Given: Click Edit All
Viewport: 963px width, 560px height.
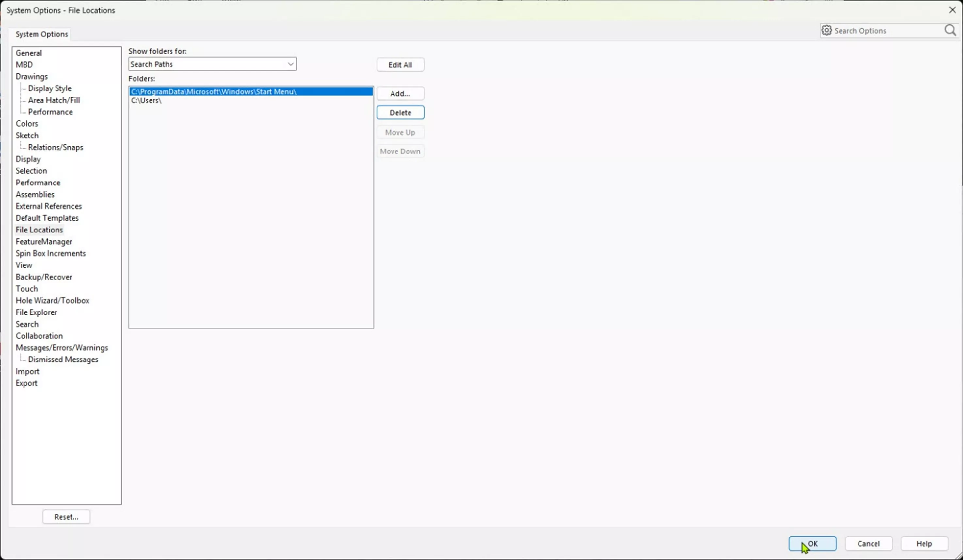Looking at the screenshot, I should tap(400, 64).
